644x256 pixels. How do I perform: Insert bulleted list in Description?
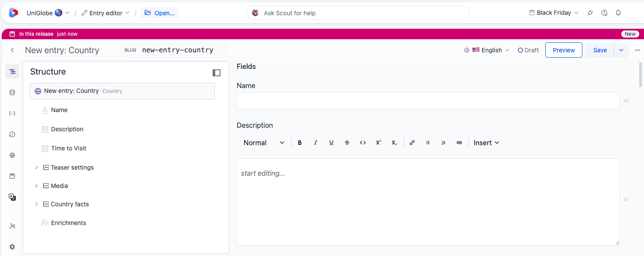(x=428, y=143)
